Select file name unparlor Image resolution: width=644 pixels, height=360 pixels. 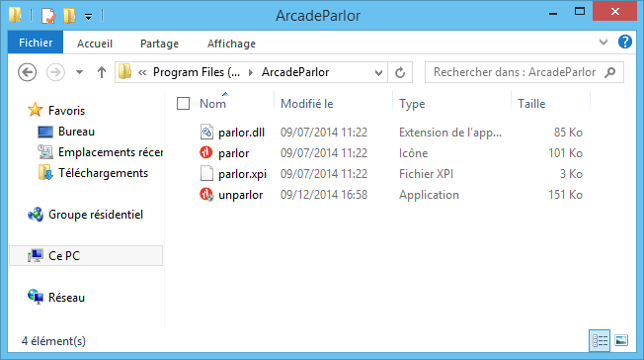(240, 195)
